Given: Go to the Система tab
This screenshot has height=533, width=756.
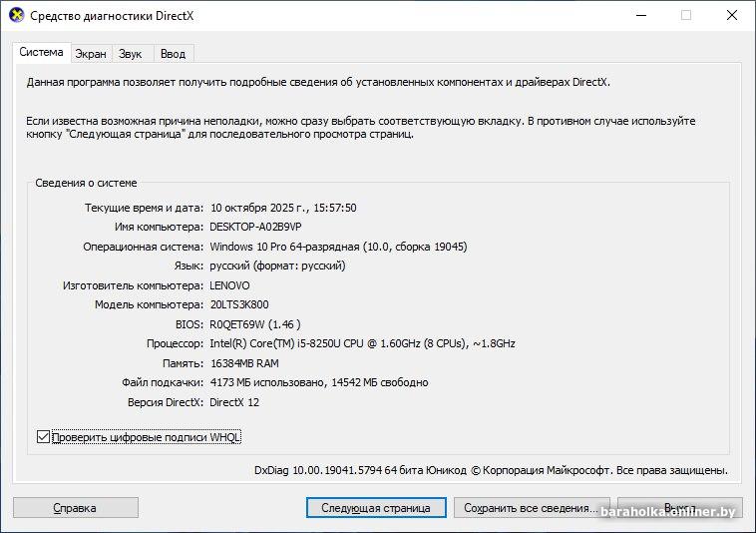Looking at the screenshot, I should 41,52.
